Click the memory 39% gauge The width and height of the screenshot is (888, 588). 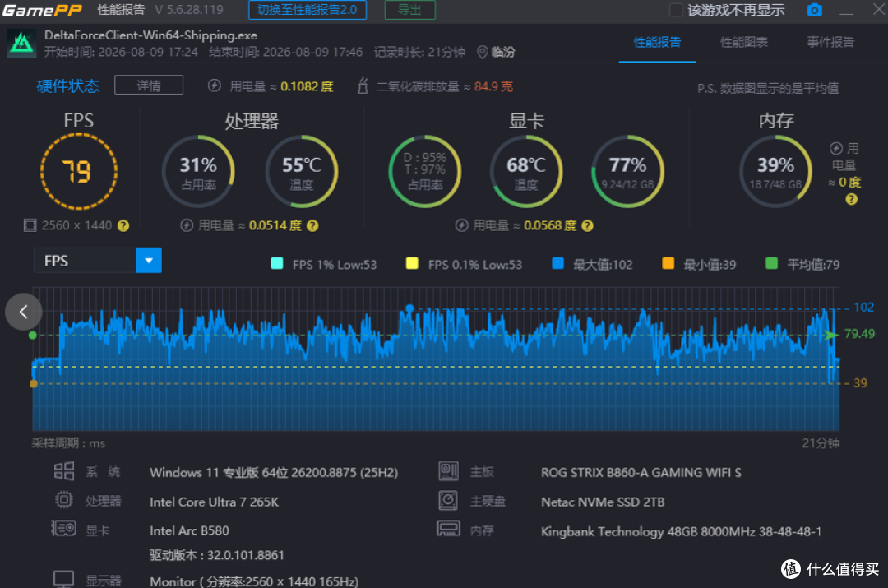click(775, 172)
